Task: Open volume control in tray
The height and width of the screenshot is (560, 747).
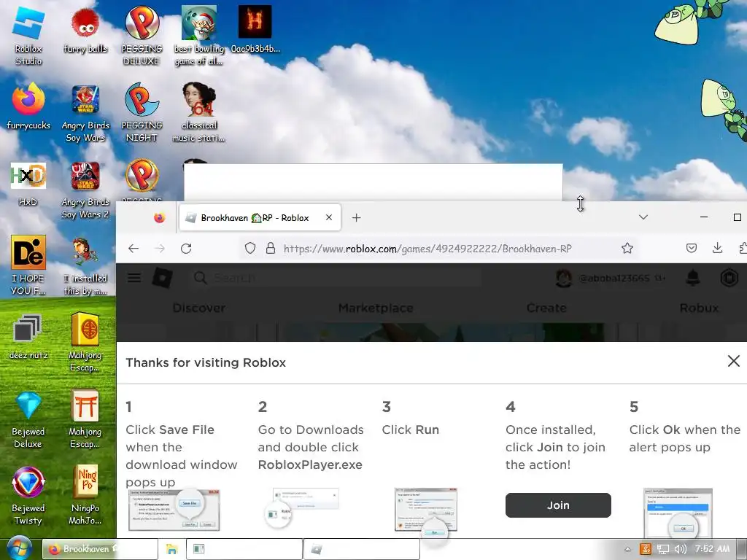Action: click(x=681, y=549)
